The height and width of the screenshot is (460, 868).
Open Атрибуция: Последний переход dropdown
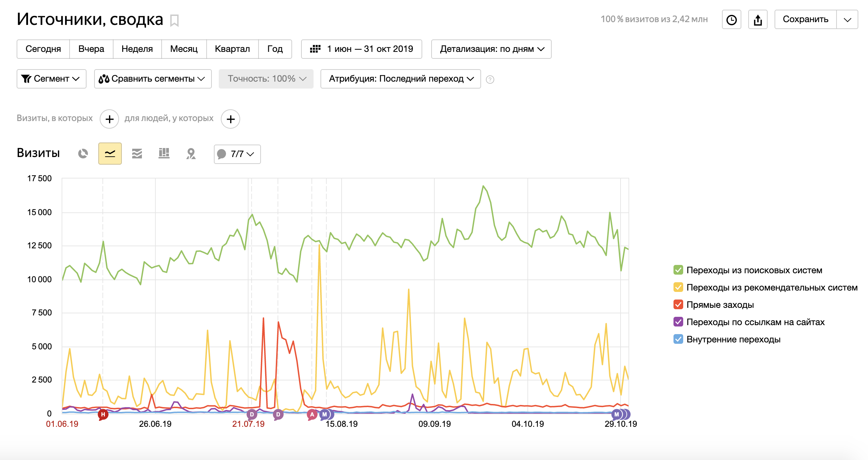[x=400, y=79]
